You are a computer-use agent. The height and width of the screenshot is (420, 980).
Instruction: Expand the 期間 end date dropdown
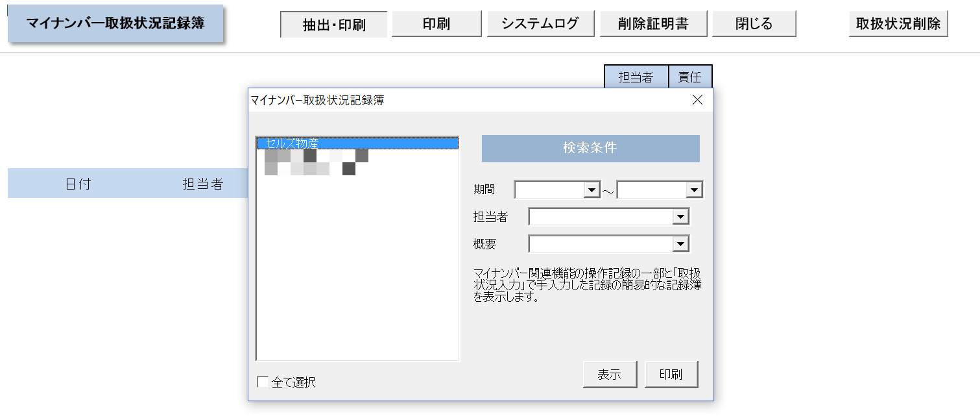tap(694, 190)
